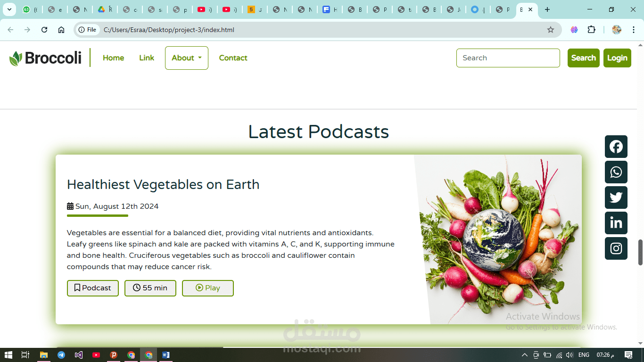Open Telegram from taskbar
The width and height of the screenshot is (644, 362).
click(x=61, y=355)
